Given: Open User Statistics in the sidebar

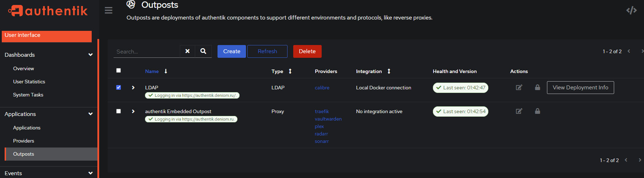Looking at the screenshot, I should click(29, 82).
